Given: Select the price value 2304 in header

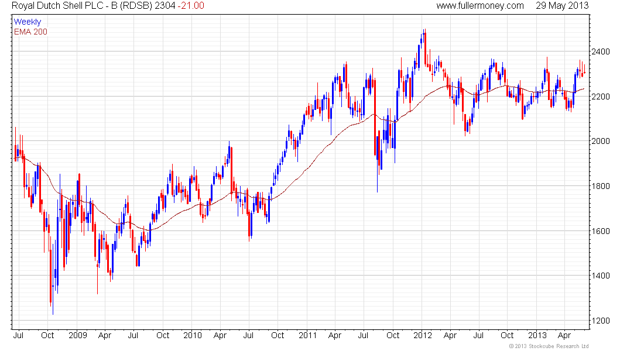Looking at the screenshot, I should coord(165,6).
